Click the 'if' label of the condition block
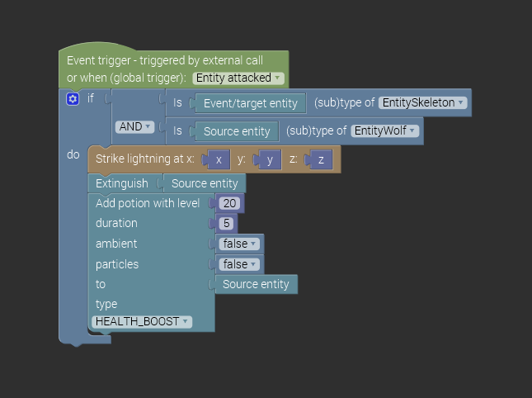The width and height of the screenshot is (532, 398). tap(91, 98)
